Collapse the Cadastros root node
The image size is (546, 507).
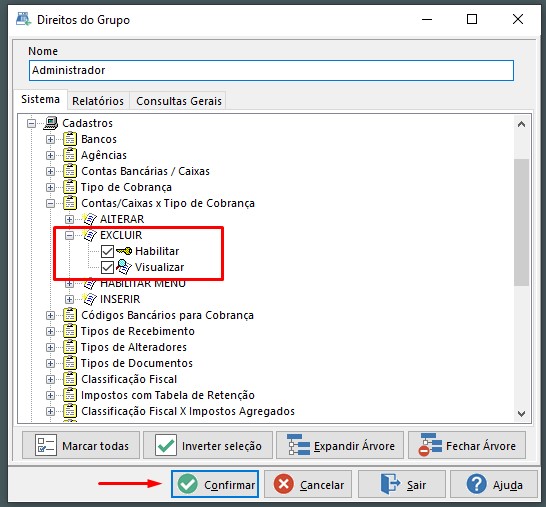click(31, 123)
